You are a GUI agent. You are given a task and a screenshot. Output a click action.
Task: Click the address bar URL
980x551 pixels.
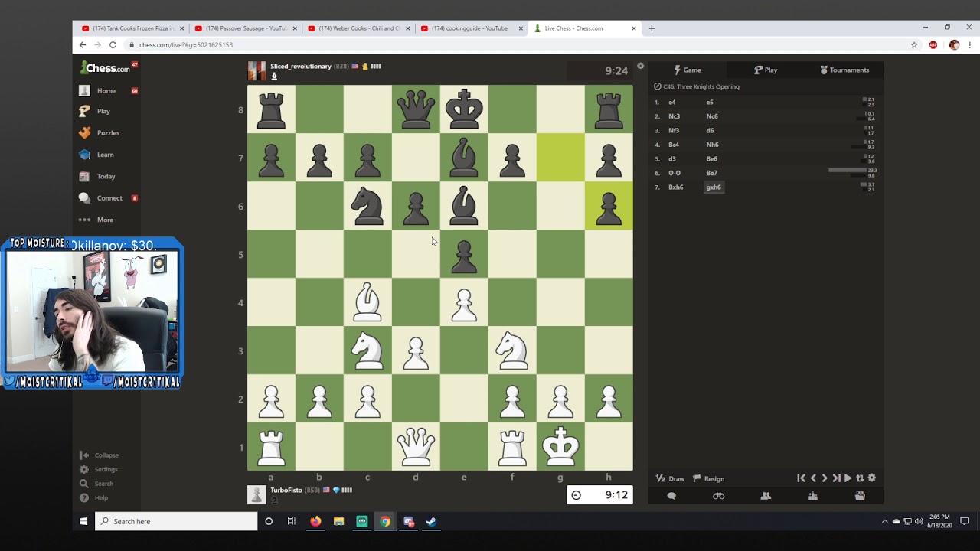point(186,45)
